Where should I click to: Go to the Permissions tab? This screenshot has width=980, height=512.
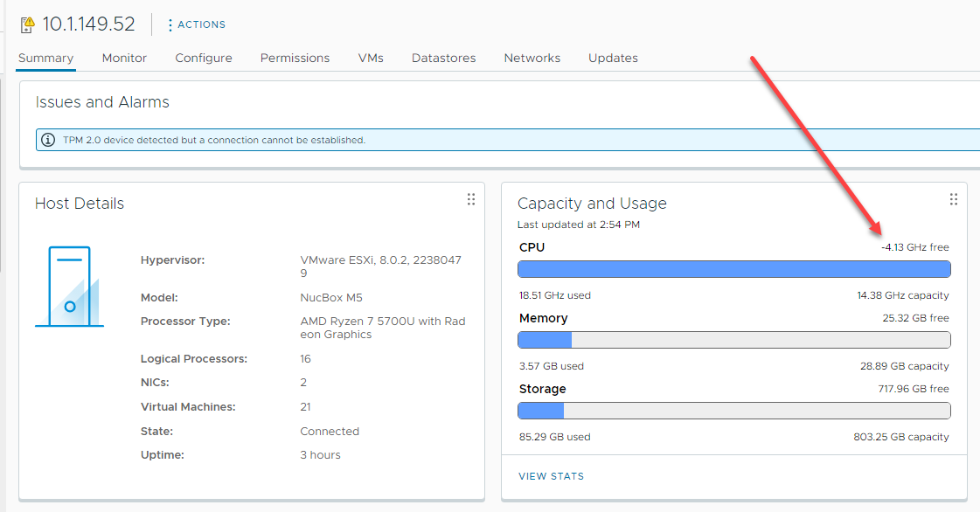pyautogui.click(x=295, y=58)
